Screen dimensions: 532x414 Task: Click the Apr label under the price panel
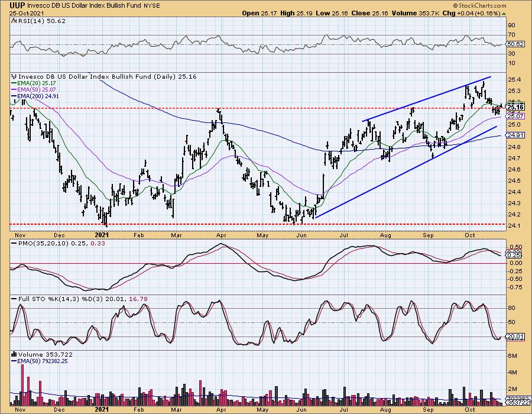click(221, 235)
